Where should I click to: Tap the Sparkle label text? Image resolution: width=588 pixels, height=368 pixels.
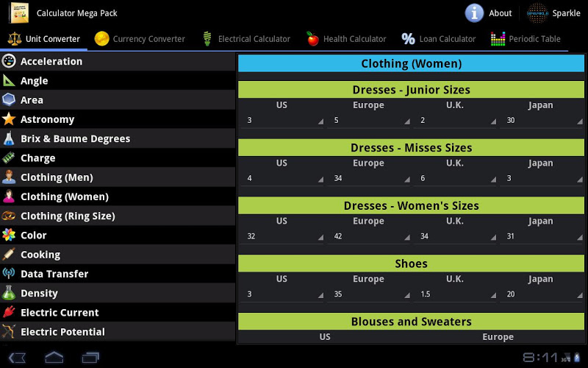click(566, 13)
